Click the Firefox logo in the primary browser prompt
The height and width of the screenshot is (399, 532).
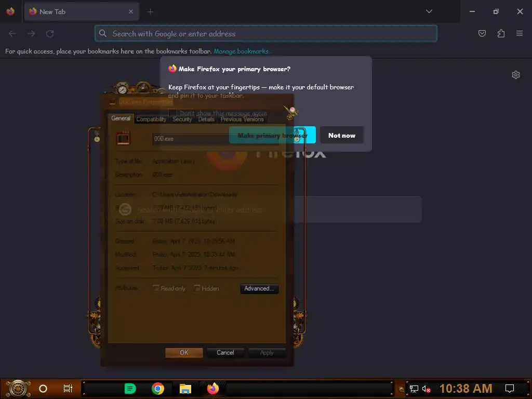[172, 69]
